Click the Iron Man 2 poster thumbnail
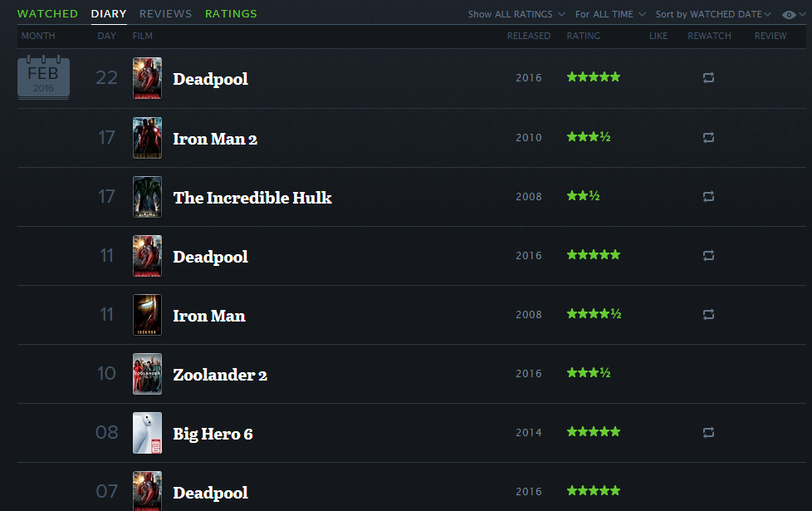812x511 pixels. click(x=147, y=137)
